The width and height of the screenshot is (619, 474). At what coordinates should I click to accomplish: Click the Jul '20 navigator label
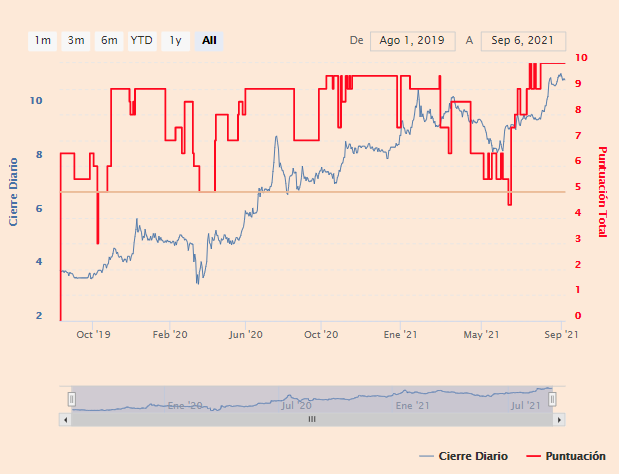296,406
